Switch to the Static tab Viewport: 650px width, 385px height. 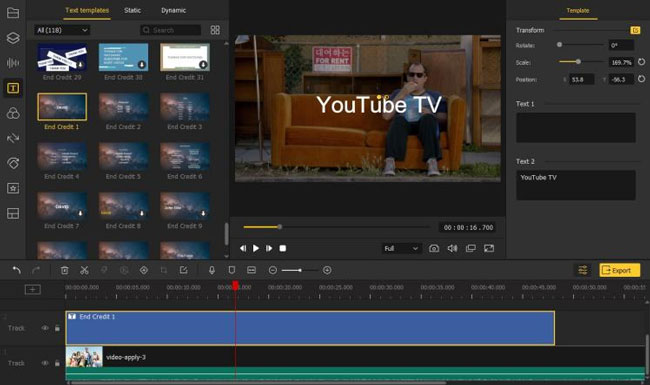[x=132, y=10]
